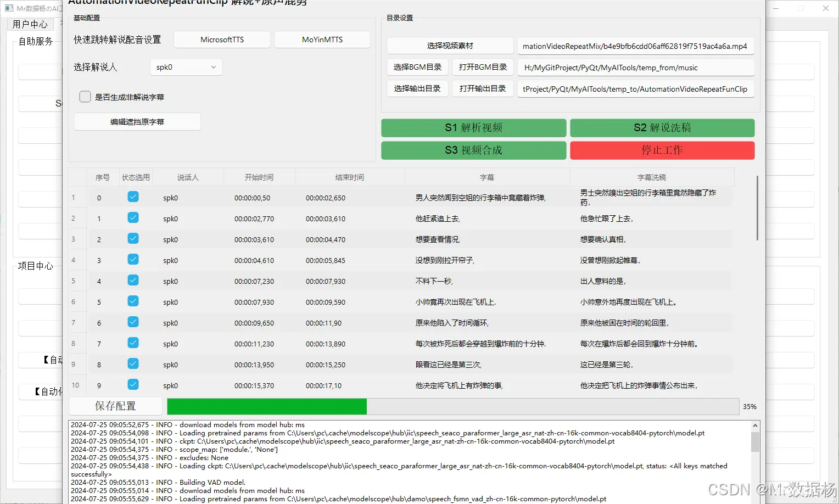The height and width of the screenshot is (504, 839).
Task: Uncheck the status checkbox for row 5
Action: pyautogui.click(x=133, y=301)
